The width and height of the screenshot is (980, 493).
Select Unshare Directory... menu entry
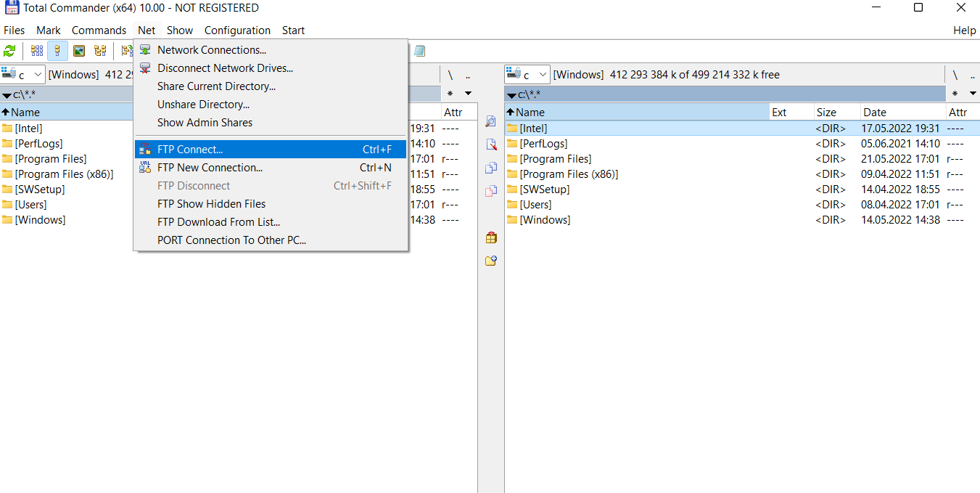tap(271, 105)
